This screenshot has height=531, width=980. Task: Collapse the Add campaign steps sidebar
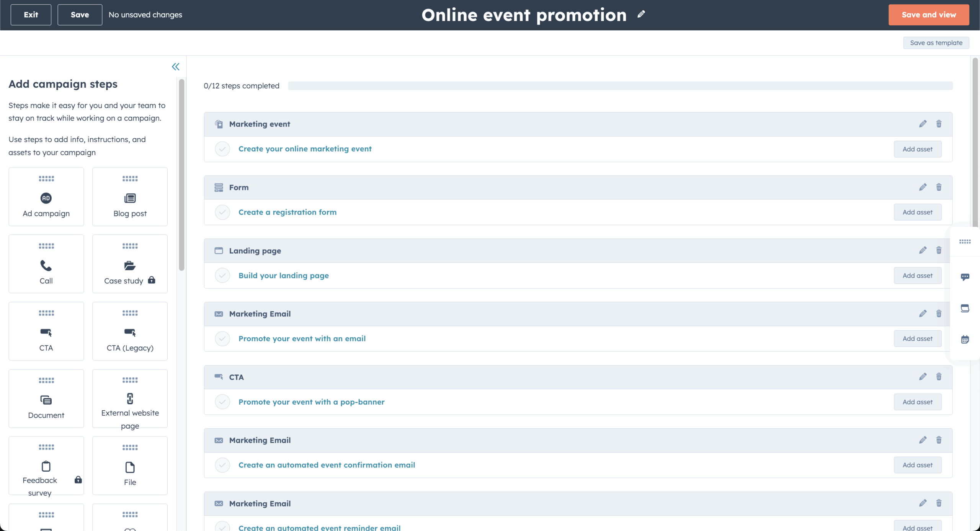176,67
